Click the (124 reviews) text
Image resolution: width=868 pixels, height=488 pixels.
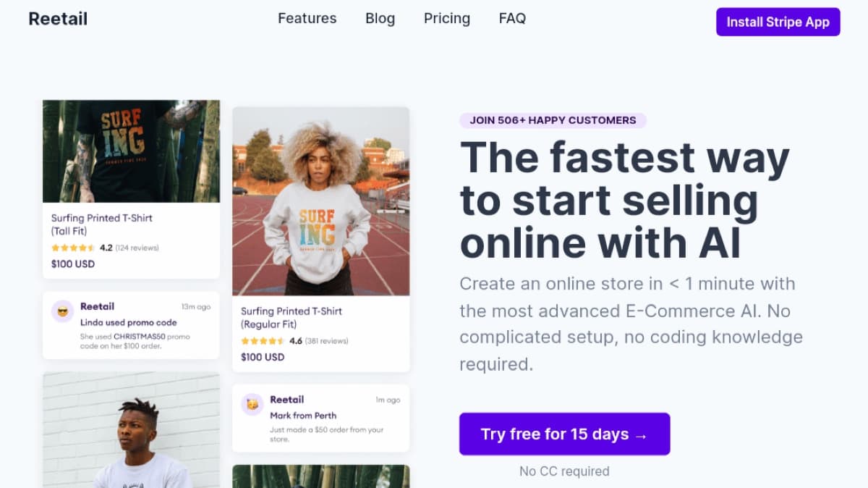(x=137, y=248)
